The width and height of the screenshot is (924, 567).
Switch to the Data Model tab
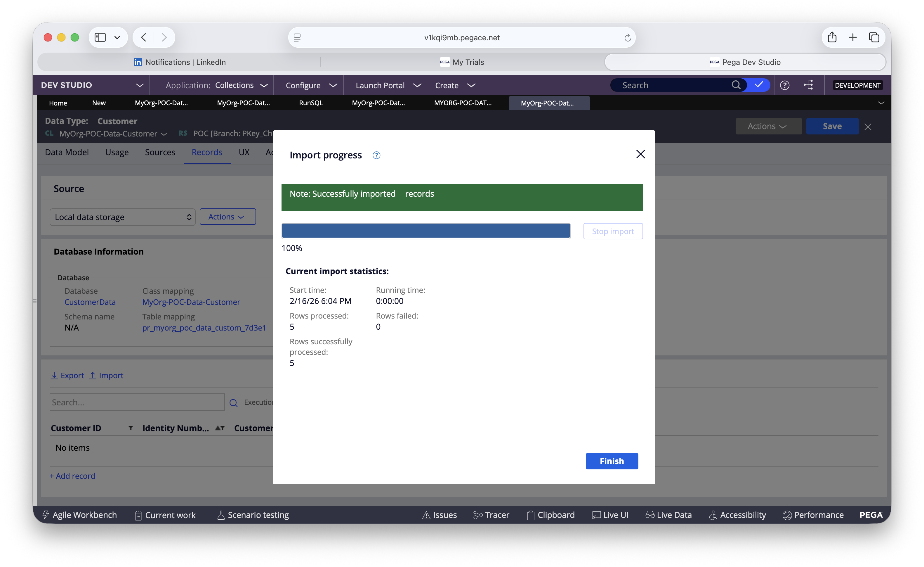click(67, 152)
